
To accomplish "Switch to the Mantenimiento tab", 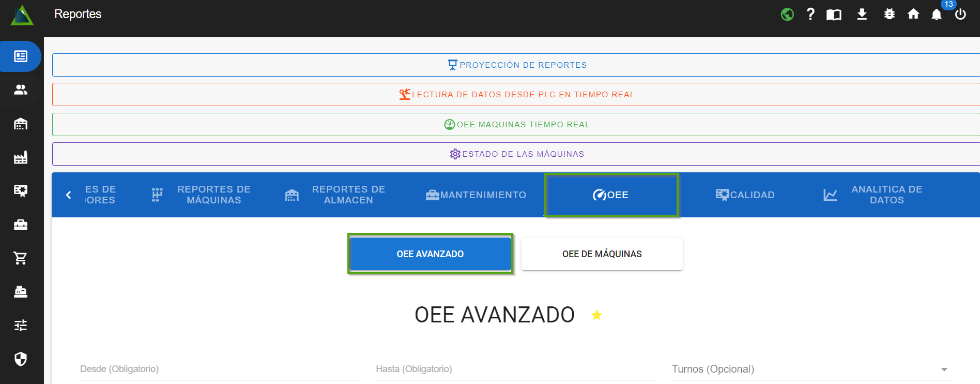I will 476,195.
